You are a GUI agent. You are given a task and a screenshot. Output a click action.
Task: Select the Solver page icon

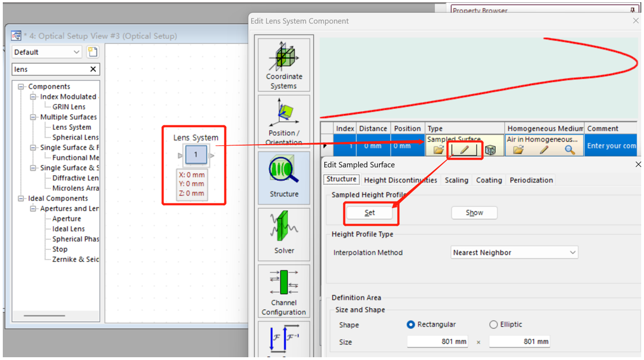tap(284, 234)
